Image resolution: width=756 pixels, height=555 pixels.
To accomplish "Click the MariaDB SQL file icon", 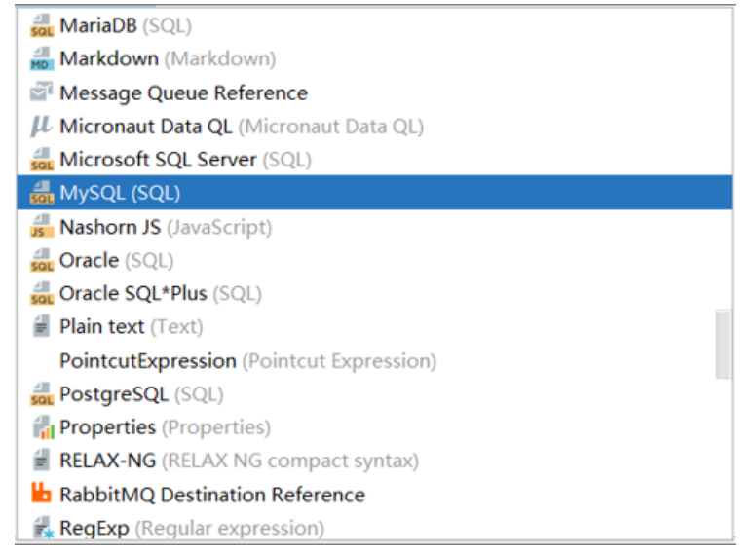I will (x=42, y=26).
